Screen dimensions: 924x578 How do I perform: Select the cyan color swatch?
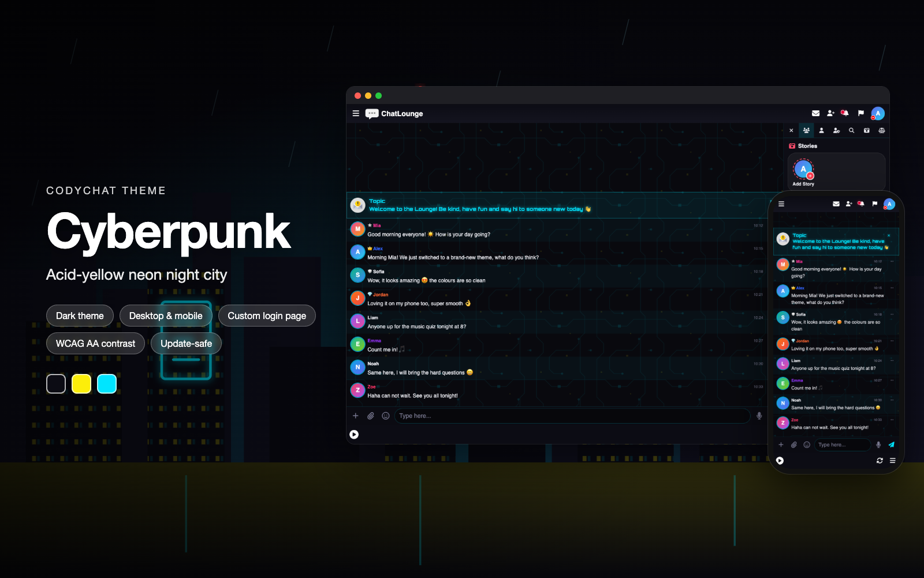pos(107,384)
